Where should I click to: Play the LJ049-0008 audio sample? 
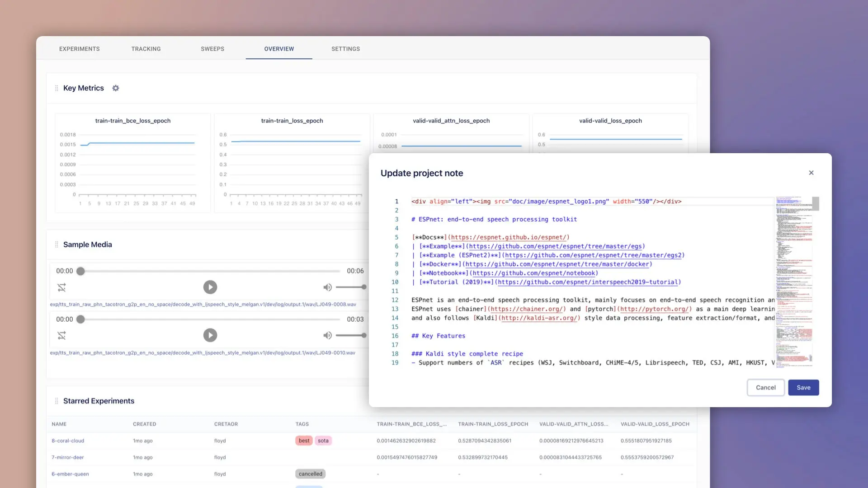point(210,287)
